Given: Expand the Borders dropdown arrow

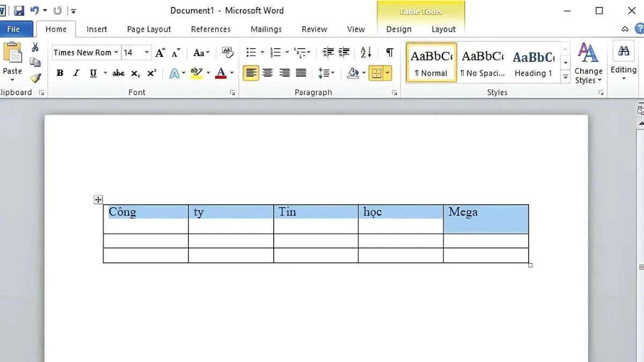Looking at the screenshot, I should click(x=387, y=73).
